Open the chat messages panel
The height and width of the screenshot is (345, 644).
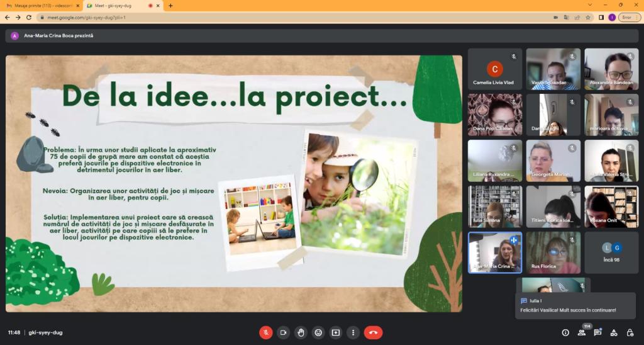[597, 332]
